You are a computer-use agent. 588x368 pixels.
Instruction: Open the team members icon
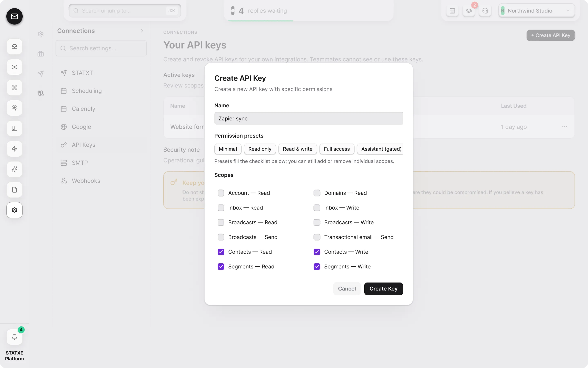tap(14, 108)
